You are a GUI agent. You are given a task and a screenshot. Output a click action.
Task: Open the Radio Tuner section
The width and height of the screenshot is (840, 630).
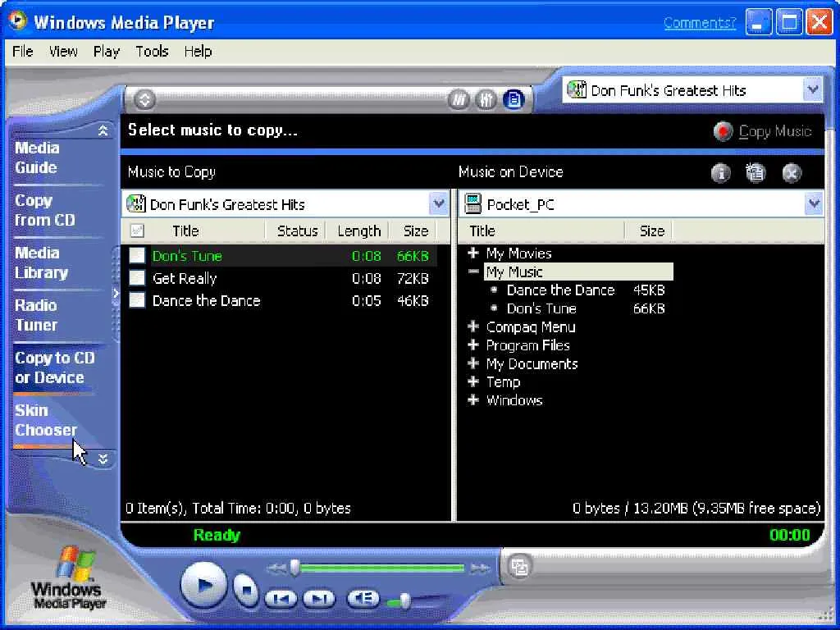coord(36,315)
